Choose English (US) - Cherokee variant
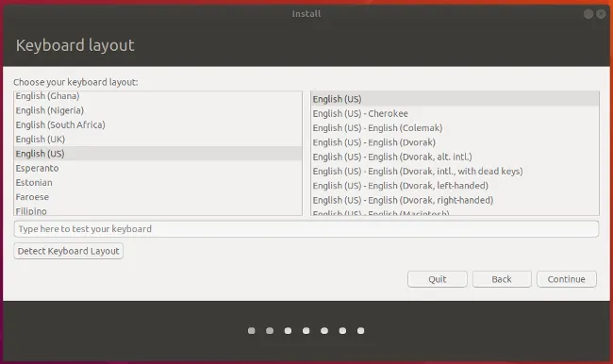The image size is (613, 364). [x=456, y=114]
